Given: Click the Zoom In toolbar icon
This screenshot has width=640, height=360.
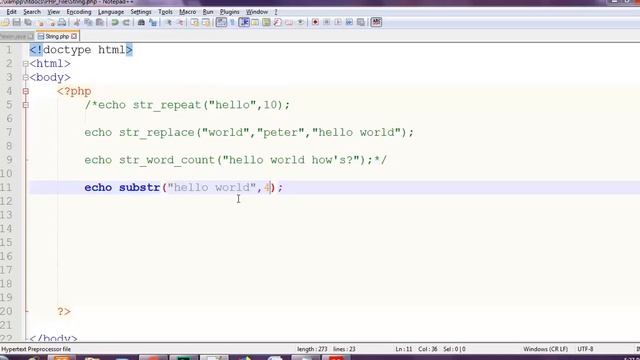Looking at the screenshot, I should point(168,22).
